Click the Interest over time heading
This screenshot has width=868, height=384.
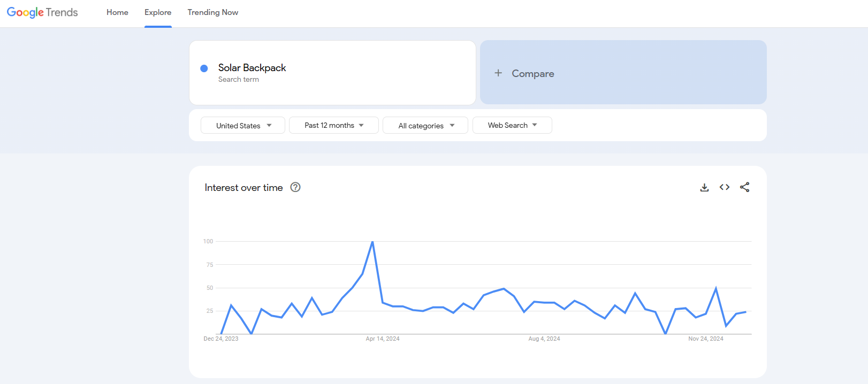click(243, 188)
